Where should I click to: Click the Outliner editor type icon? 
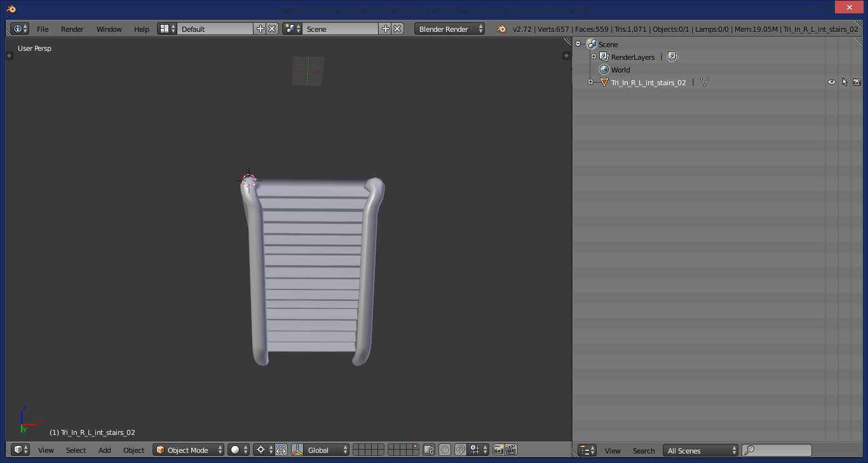point(587,450)
